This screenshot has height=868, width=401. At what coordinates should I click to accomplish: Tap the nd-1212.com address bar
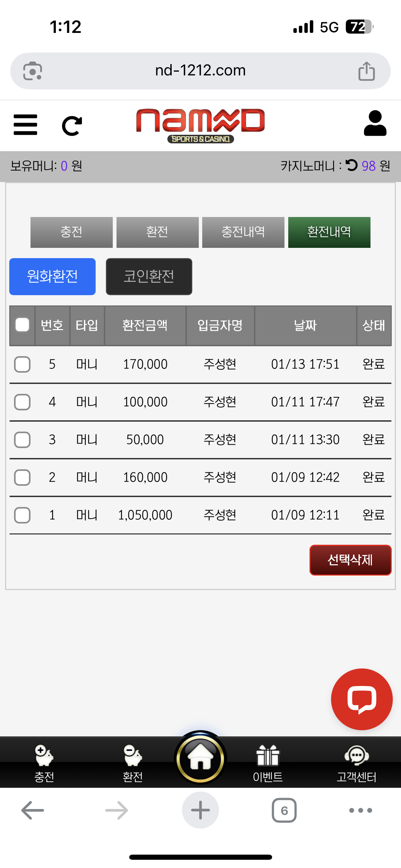click(x=200, y=71)
